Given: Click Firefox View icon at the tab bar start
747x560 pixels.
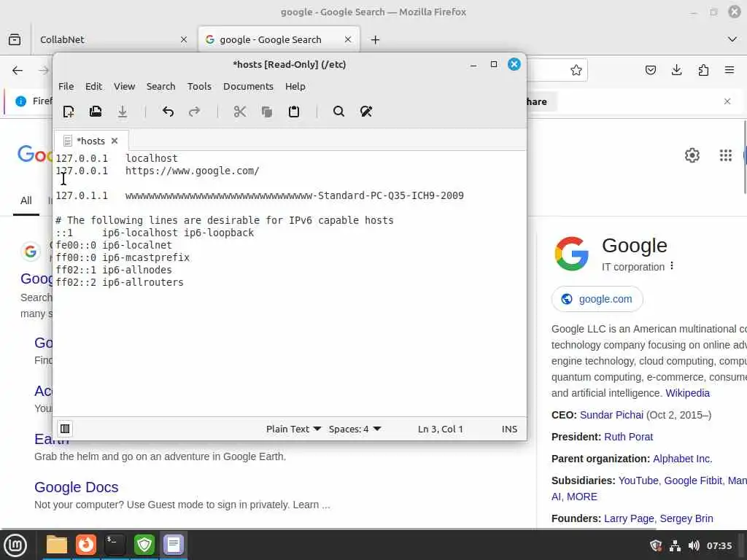Looking at the screenshot, I should [15, 39].
